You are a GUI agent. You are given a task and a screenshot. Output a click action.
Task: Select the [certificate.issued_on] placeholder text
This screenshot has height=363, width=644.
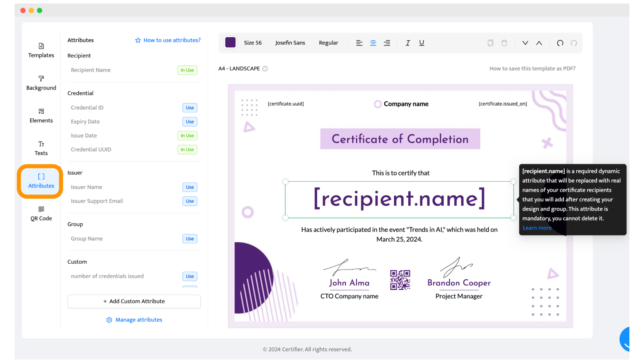pyautogui.click(x=503, y=104)
